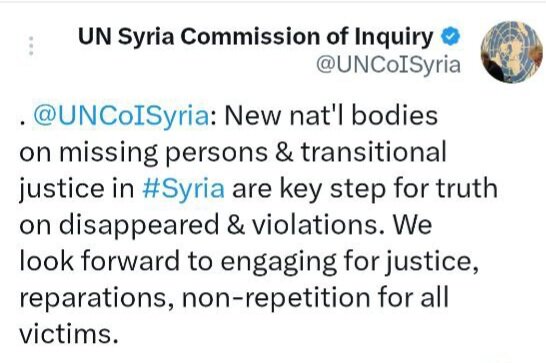Image resolution: width=546 pixels, height=363 pixels.
Task: Click the phrase "look forward to engaging"
Action: click(x=178, y=262)
